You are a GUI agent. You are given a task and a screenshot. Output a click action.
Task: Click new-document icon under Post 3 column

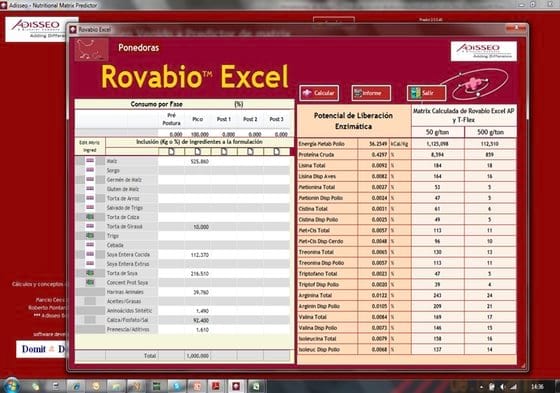pos(276,151)
